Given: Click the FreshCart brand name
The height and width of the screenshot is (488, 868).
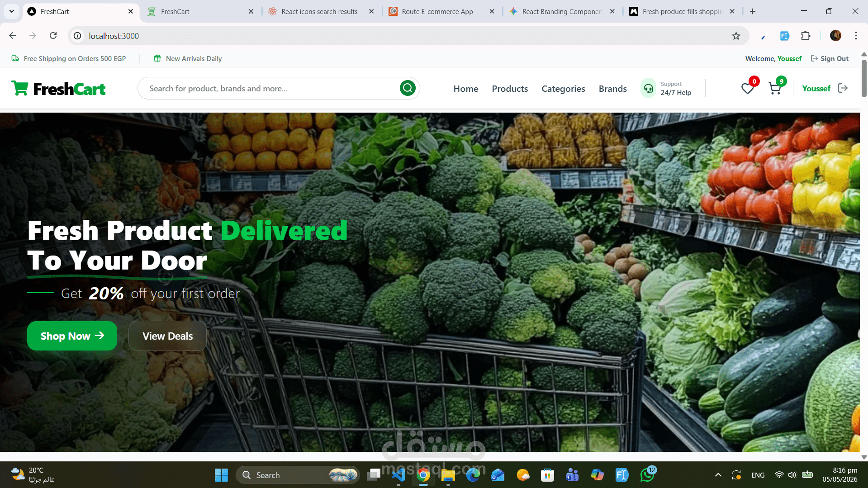Looking at the screenshot, I should 69,89.
